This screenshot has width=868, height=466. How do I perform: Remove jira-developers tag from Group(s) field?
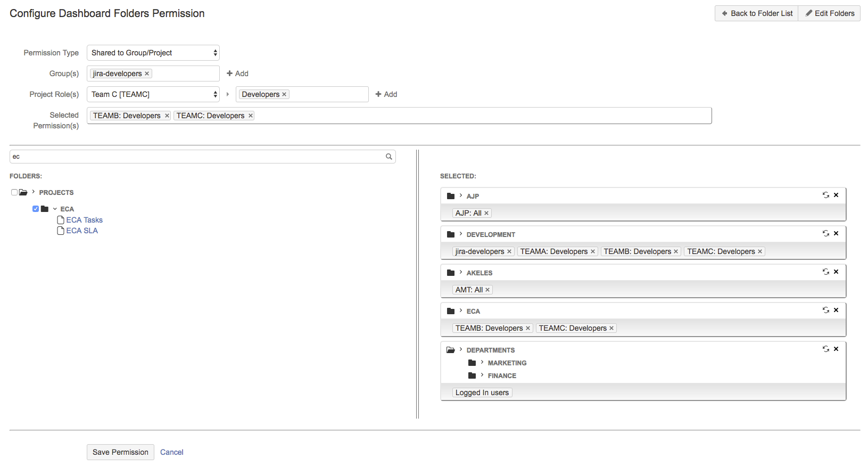pyautogui.click(x=147, y=73)
